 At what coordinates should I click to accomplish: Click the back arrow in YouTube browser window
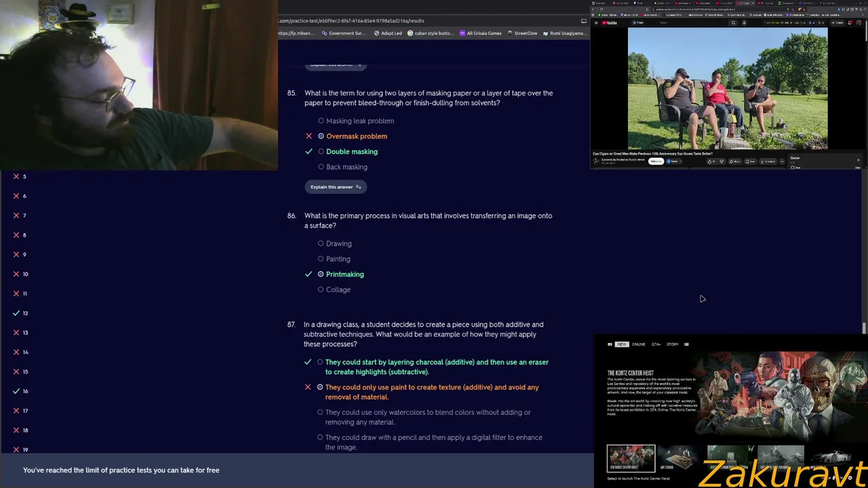coord(593,9)
